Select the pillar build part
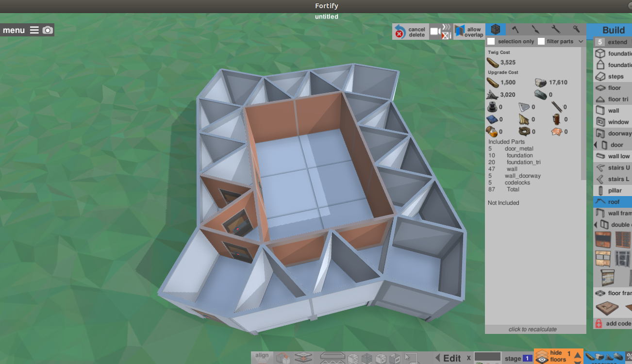This screenshot has width=632, height=364. click(x=613, y=191)
